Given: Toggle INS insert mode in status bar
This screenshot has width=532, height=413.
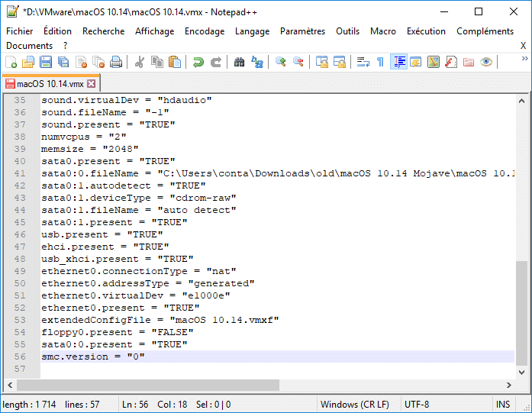Looking at the screenshot, I should point(503,404).
